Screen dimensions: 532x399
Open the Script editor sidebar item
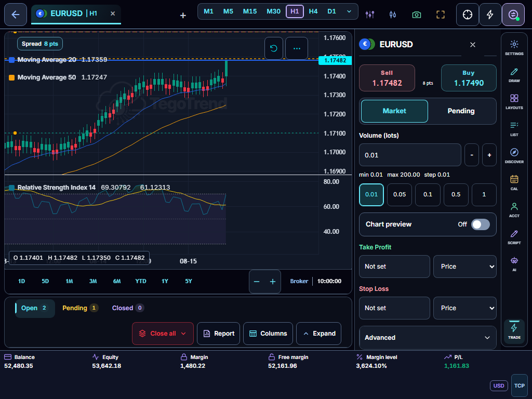pyautogui.click(x=514, y=237)
